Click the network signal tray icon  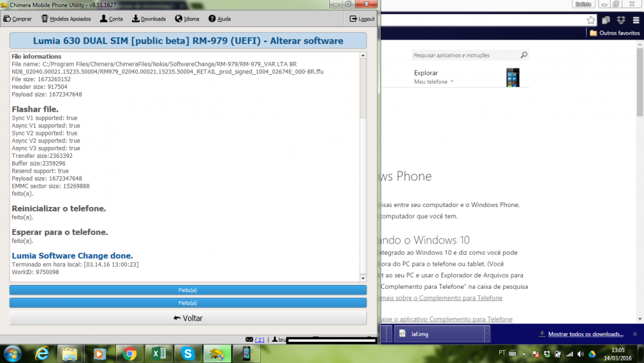click(x=569, y=353)
